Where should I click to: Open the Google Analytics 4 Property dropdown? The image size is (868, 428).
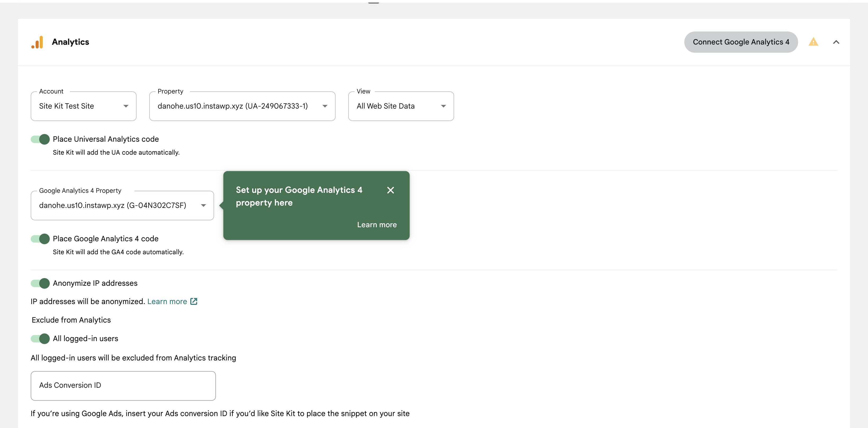[x=122, y=206]
